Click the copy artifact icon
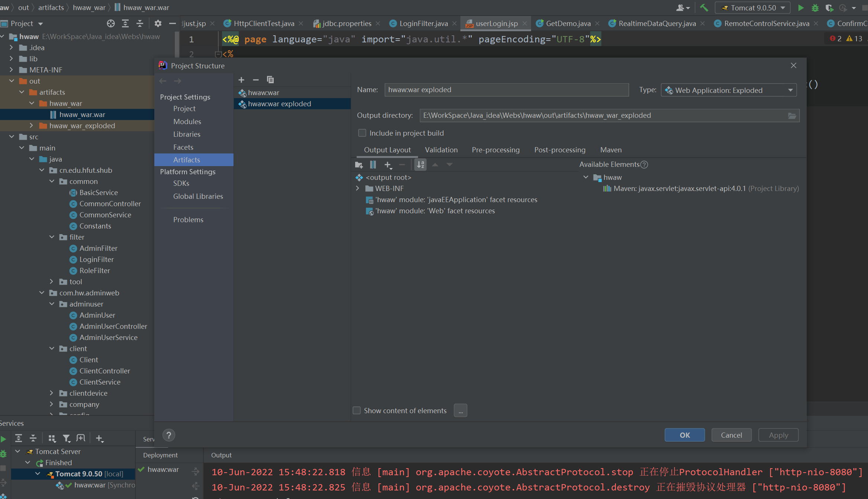Screen dimensions: 868x499 (270, 80)
